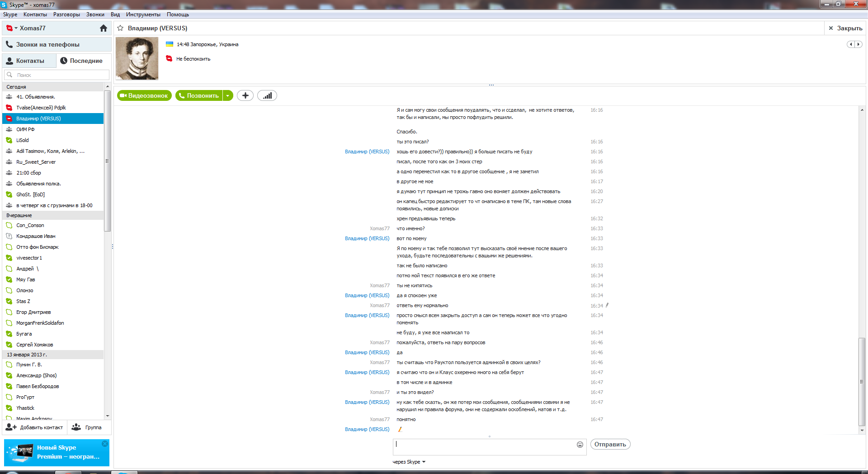Open MorganFrenkSoldafon contact
The image size is (868, 474).
click(53, 323)
